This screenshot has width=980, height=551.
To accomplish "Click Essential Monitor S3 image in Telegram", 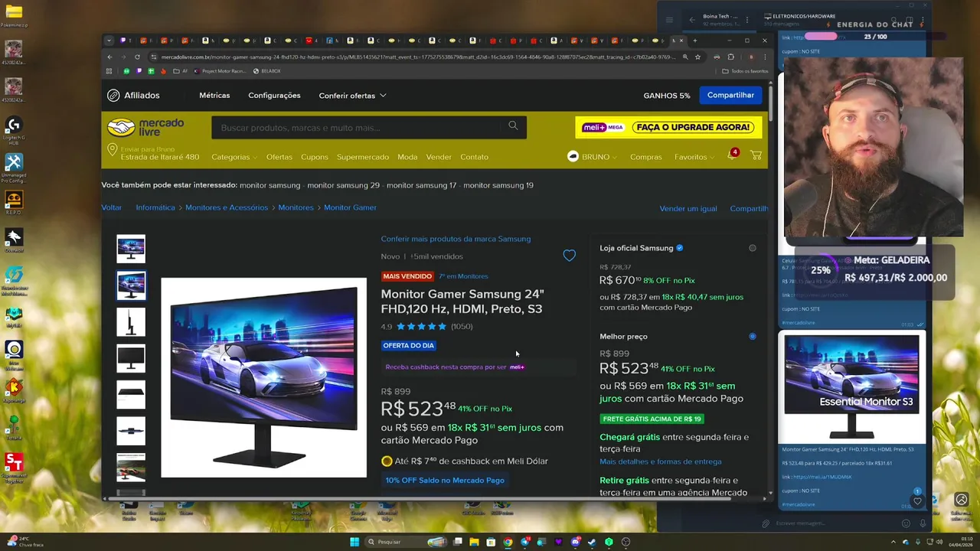I will 851,386.
